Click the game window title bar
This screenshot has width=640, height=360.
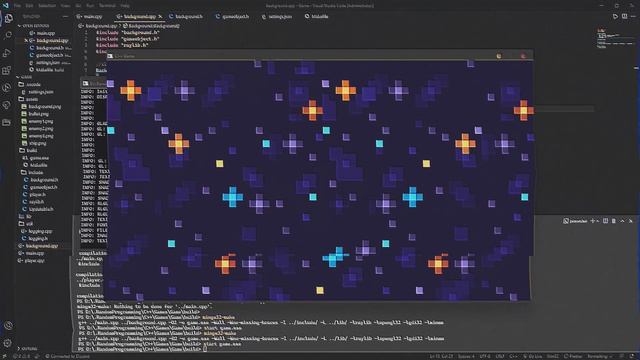click(x=320, y=56)
